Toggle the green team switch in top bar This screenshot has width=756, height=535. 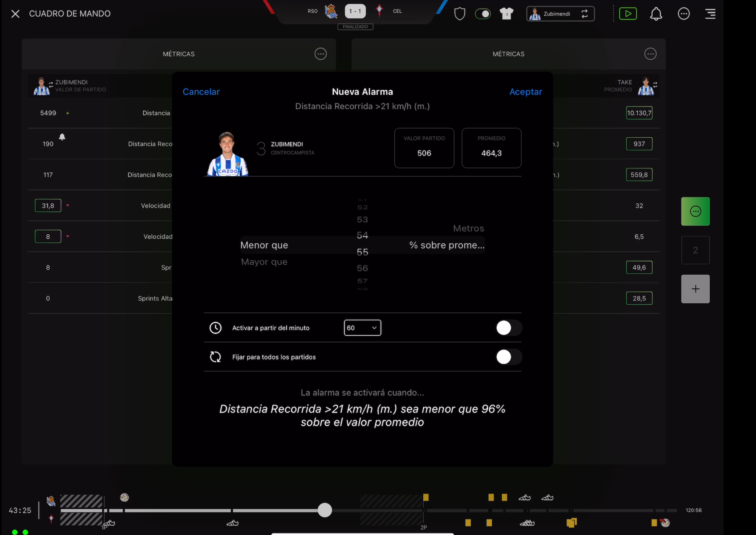coord(483,14)
